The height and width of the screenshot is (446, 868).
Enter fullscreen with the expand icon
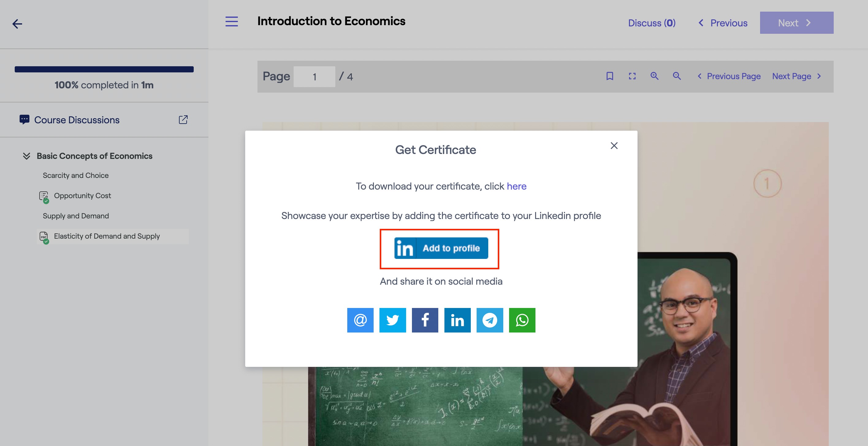[x=632, y=76]
